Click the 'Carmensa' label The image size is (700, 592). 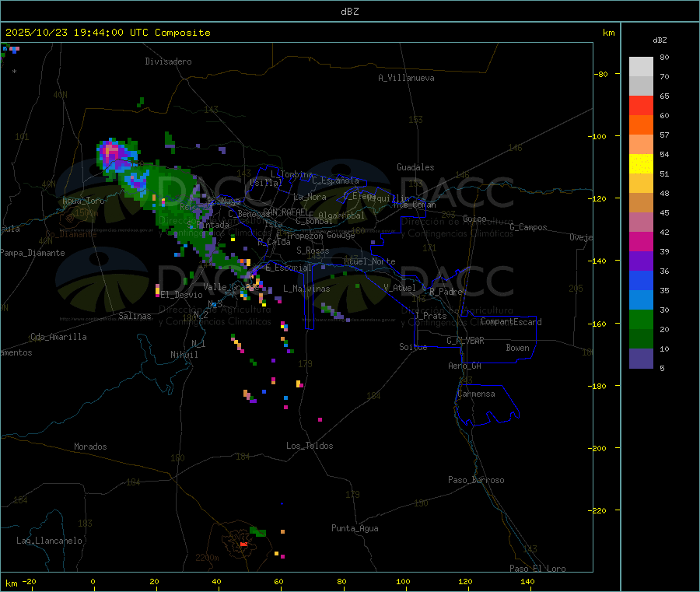click(x=476, y=394)
